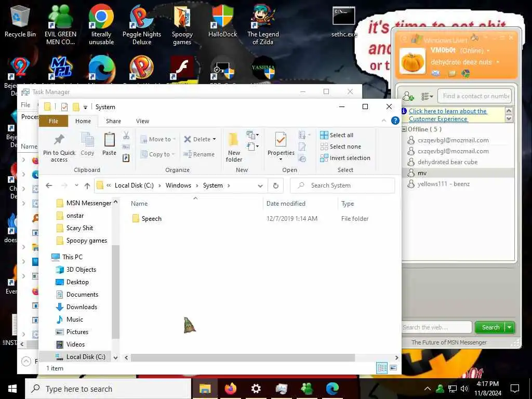Collapse the Offline contacts group
Viewport: 532px width, 399px height.
click(x=404, y=129)
